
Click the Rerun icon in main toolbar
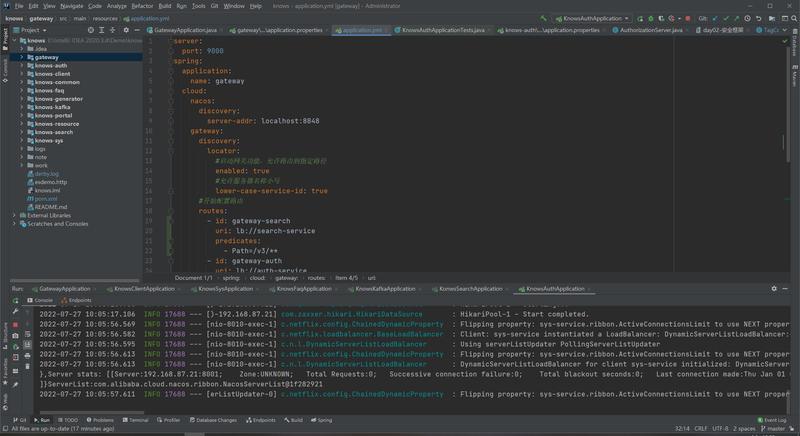pos(640,19)
